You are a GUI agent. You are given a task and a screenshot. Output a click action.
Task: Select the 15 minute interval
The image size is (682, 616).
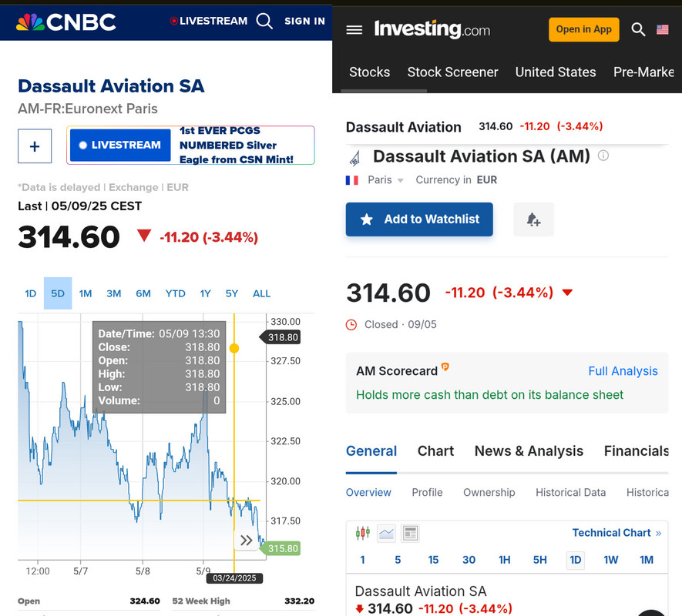(433, 560)
